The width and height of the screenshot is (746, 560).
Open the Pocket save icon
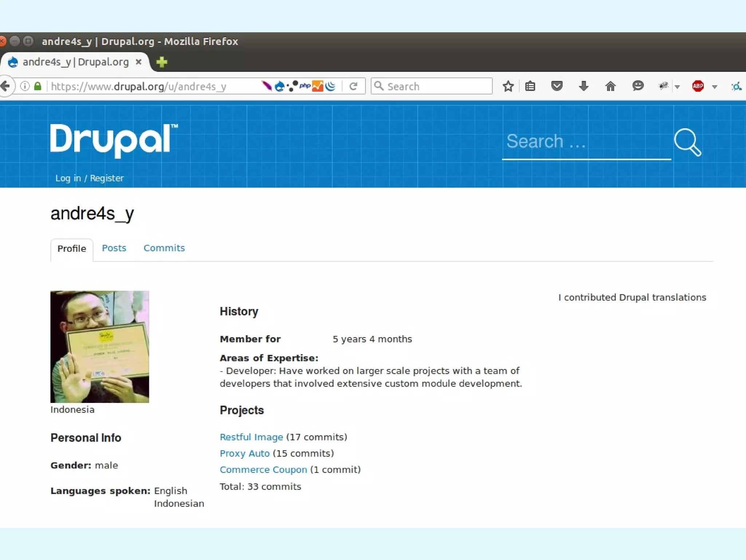point(557,86)
